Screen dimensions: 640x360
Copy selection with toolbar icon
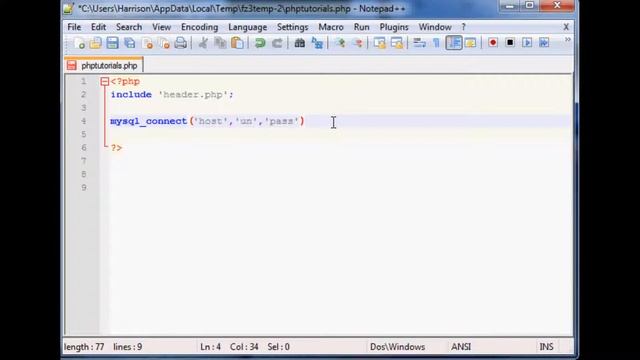(x=220, y=43)
